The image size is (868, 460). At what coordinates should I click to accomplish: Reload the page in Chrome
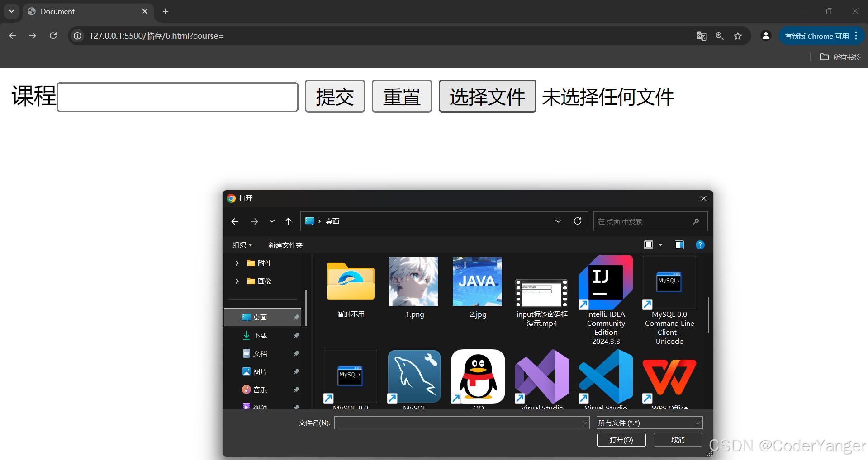(53, 36)
